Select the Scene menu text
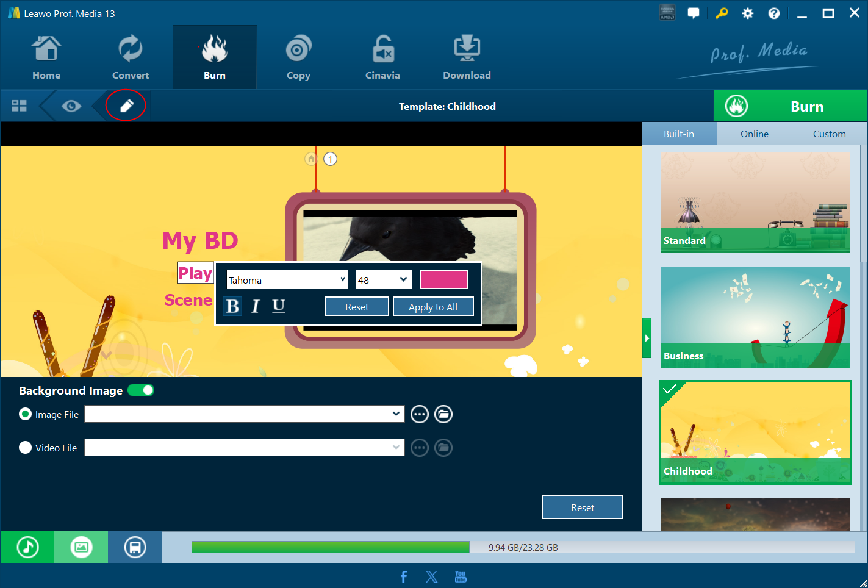Viewport: 868px width, 588px height. 188,299
